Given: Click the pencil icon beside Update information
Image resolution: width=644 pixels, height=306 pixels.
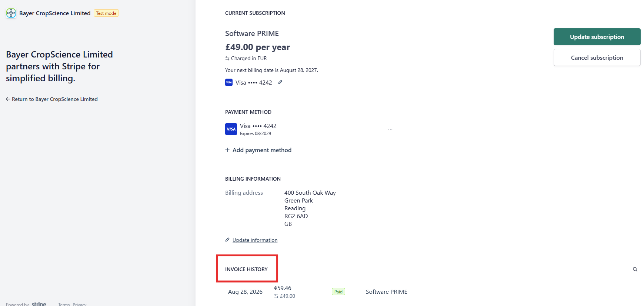Looking at the screenshot, I should coord(227,240).
